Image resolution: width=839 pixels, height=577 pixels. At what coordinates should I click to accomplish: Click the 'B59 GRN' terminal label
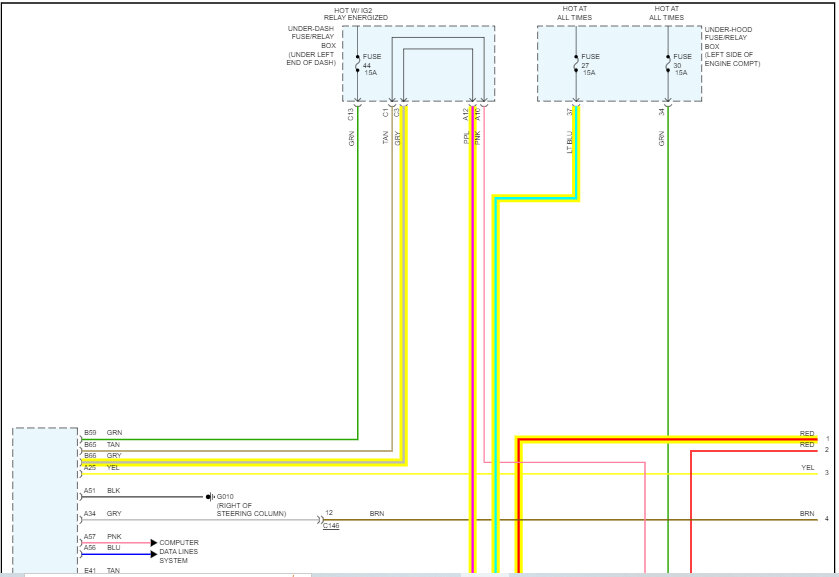click(103, 432)
